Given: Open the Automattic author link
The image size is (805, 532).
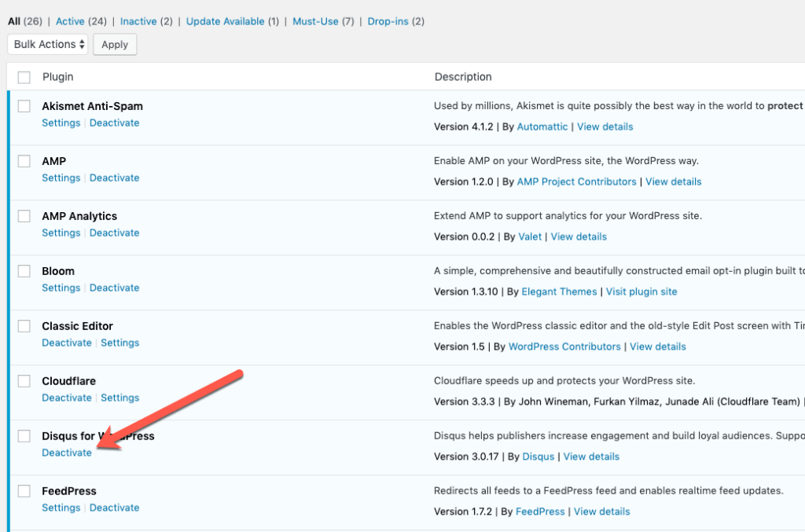Looking at the screenshot, I should (542, 127).
